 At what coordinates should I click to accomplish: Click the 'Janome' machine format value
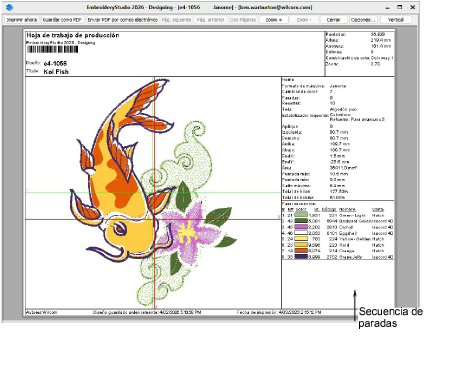pyautogui.click(x=338, y=86)
